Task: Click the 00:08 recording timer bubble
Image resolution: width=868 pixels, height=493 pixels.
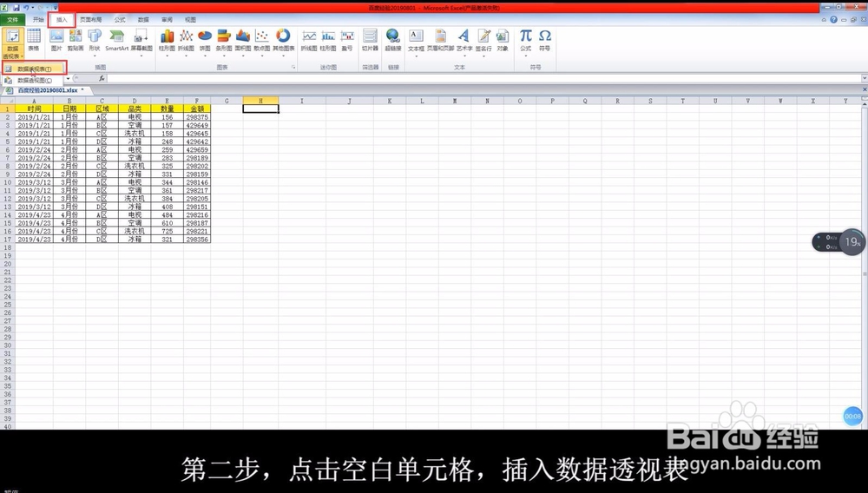Action: [853, 416]
